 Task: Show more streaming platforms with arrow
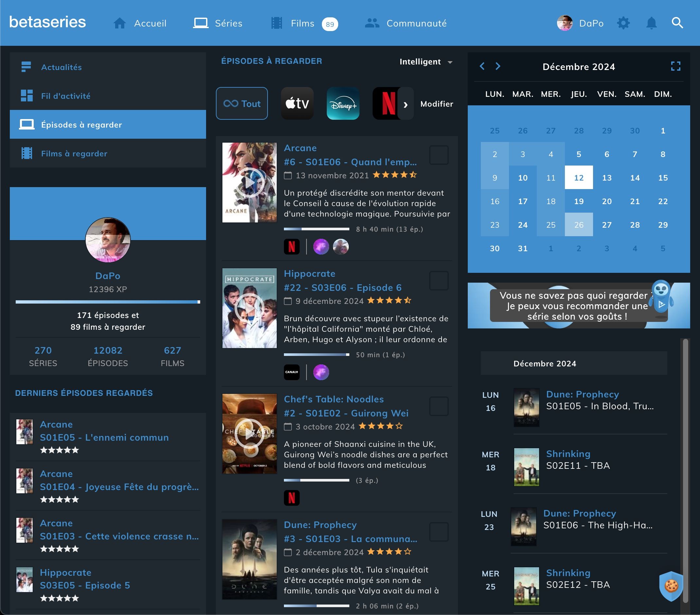406,104
